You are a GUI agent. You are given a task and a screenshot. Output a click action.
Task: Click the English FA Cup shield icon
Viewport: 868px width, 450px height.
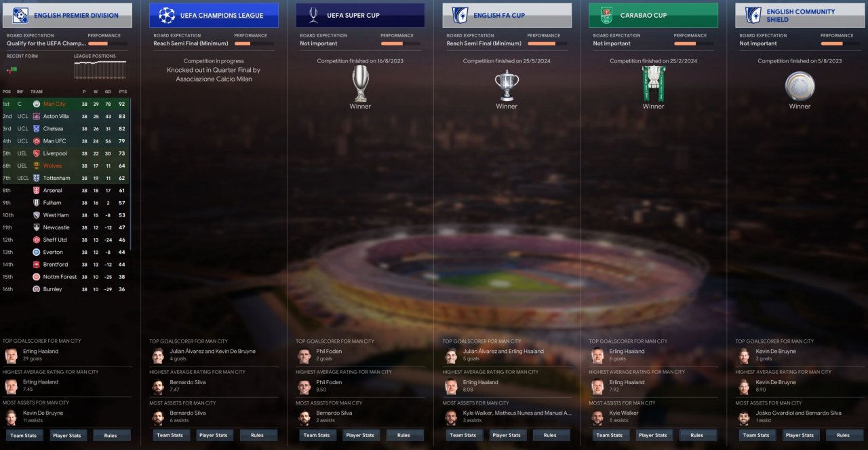tap(460, 15)
